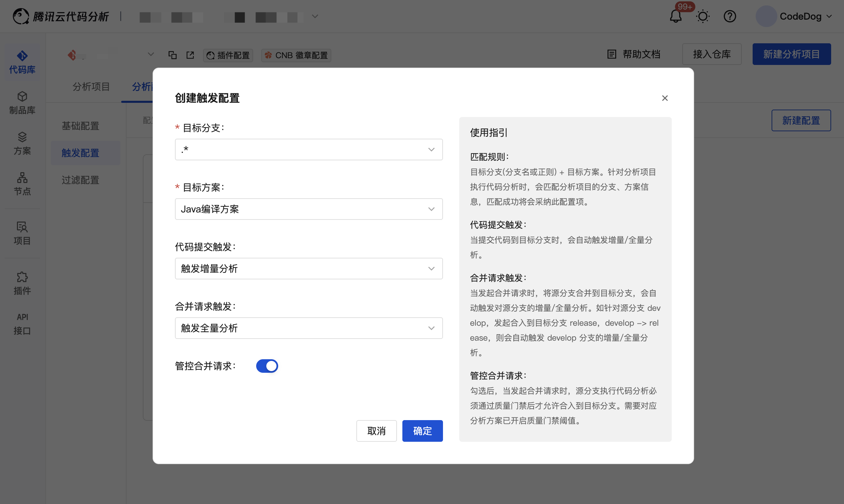Open 节点 in the sidebar
Viewport: 844px width, 504px height.
coord(22,184)
